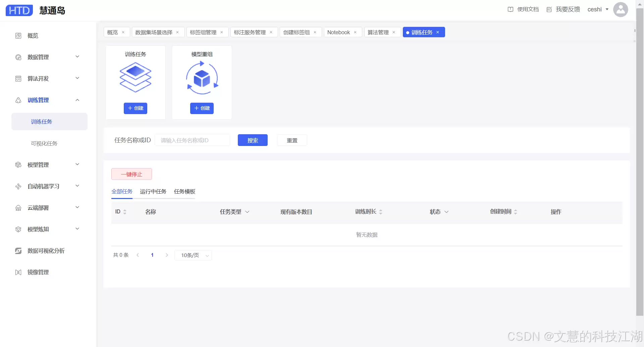Close the Notebook tab
Viewport: 644px width, 347px height.
click(355, 32)
